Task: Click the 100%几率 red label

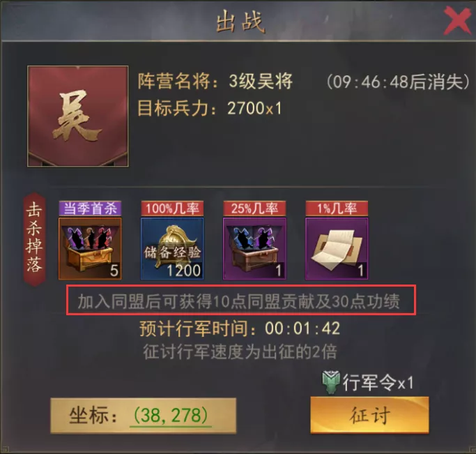Action: 172,209
